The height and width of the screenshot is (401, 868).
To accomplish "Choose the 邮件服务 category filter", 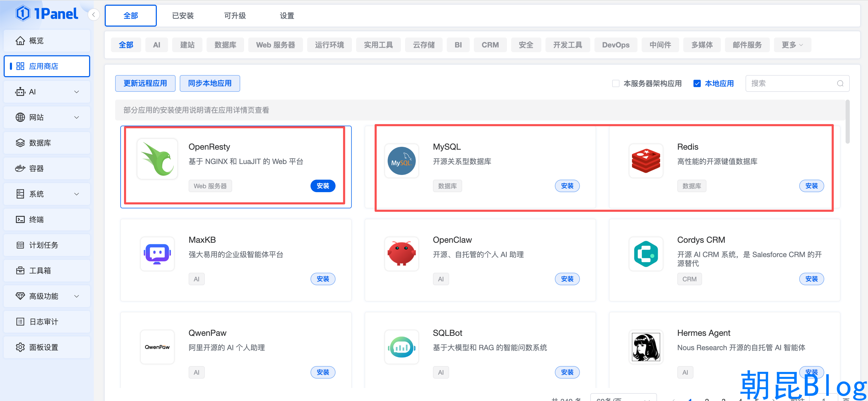I will [747, 45].
